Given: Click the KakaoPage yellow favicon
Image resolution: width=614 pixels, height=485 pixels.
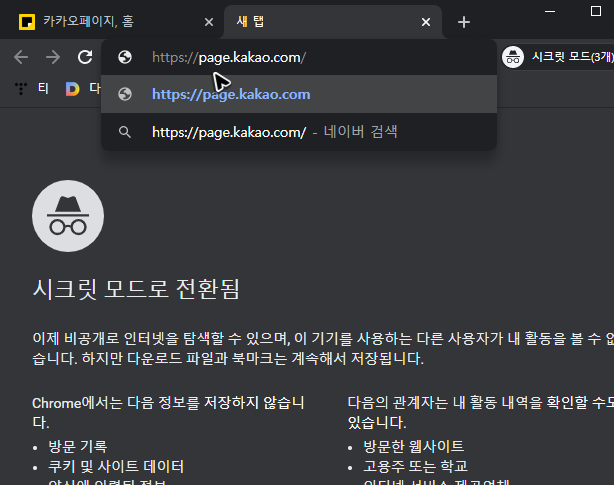Looking at the screenshot, I should (x=27, y=22).
